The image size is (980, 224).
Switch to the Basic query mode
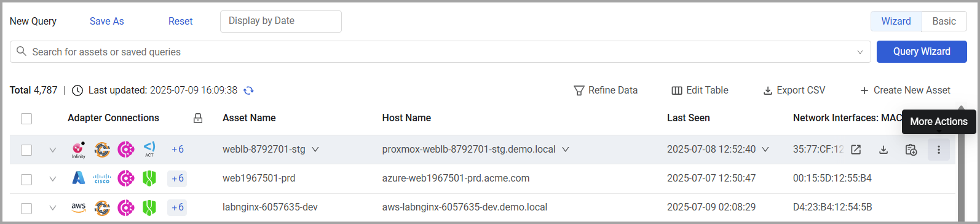tap(944, 21)
